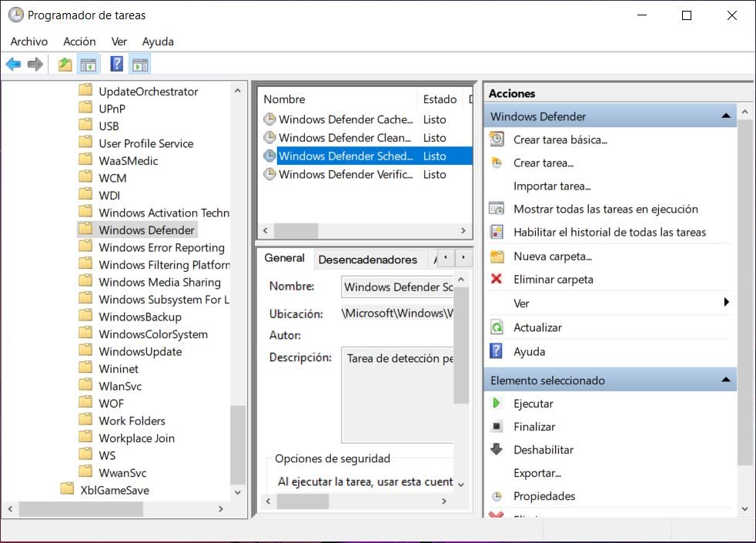The image size is (756, 543).
Task: Select the WindowsUpdate folder in tree
Action: [140, 352]
